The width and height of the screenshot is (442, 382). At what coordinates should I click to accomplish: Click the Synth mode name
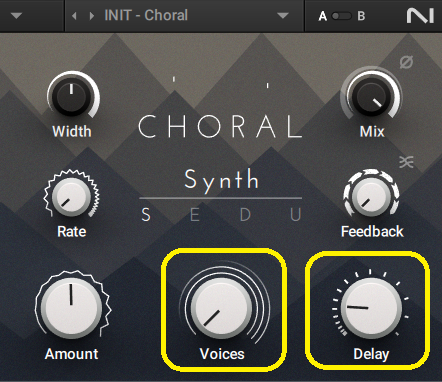221,180
